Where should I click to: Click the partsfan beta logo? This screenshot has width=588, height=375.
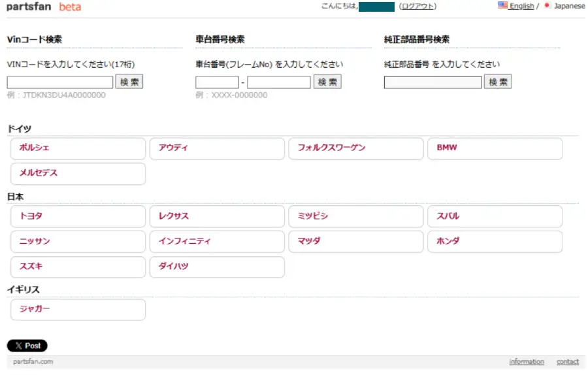(44, 7)
